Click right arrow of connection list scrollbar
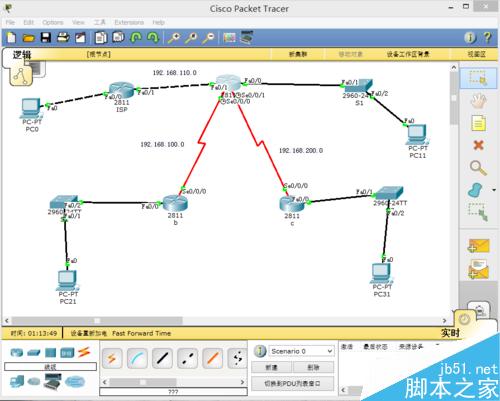The image size is (500, 401). [x=242, y=382]
